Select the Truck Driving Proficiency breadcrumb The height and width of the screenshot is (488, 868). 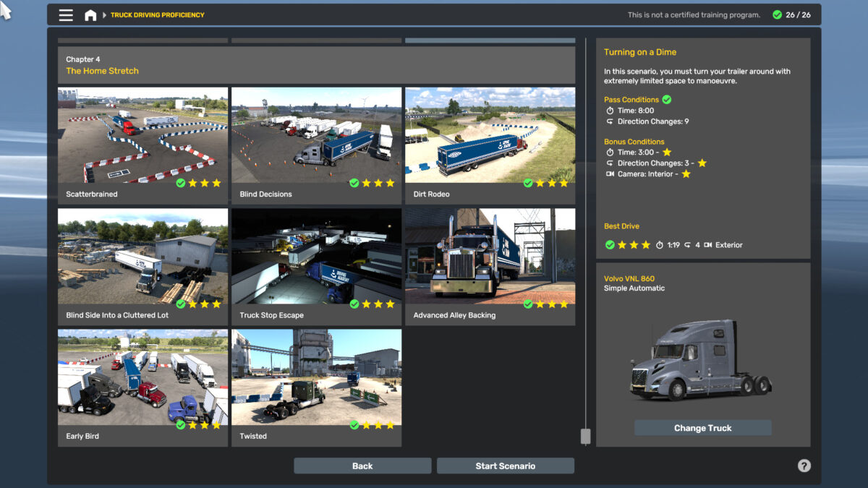point(157,15)
